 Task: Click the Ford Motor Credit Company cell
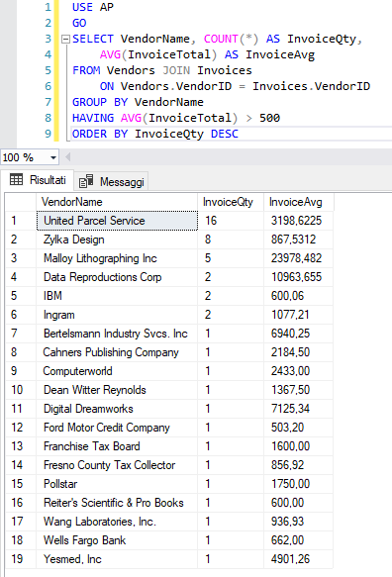click(x=117, y=428)
